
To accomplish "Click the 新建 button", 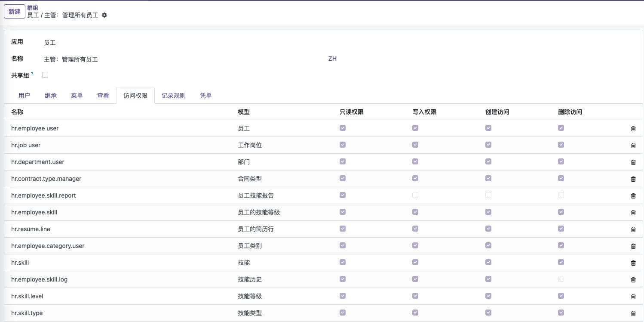I will [x=15, y=12].
